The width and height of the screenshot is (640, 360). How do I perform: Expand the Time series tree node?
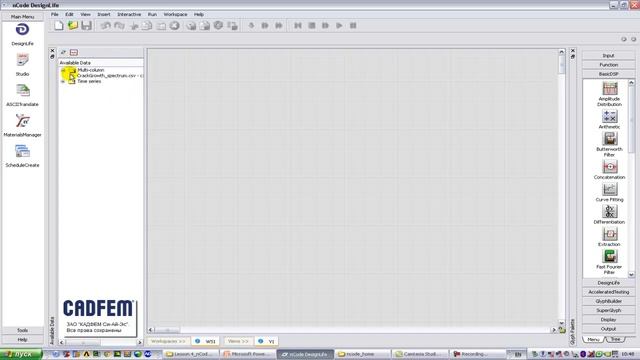point(63,82)
